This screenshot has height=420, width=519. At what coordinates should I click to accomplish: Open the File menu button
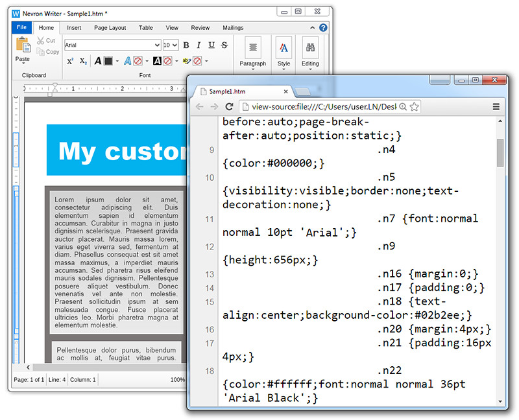click(x=21, y=27)
